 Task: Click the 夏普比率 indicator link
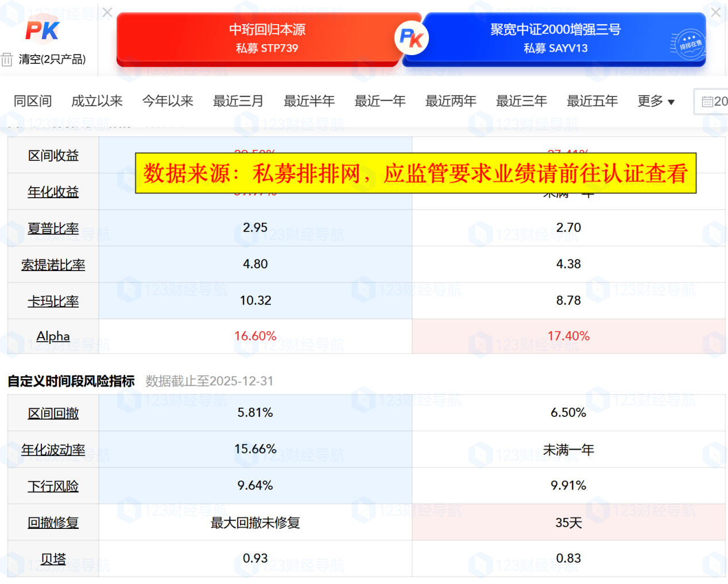click(53, 229)
